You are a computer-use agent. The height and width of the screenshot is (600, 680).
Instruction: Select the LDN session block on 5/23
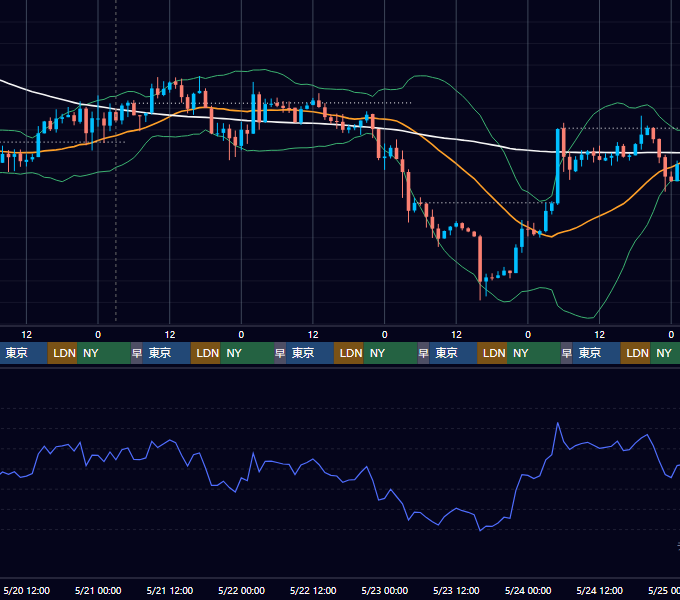(x=492, y=353)
